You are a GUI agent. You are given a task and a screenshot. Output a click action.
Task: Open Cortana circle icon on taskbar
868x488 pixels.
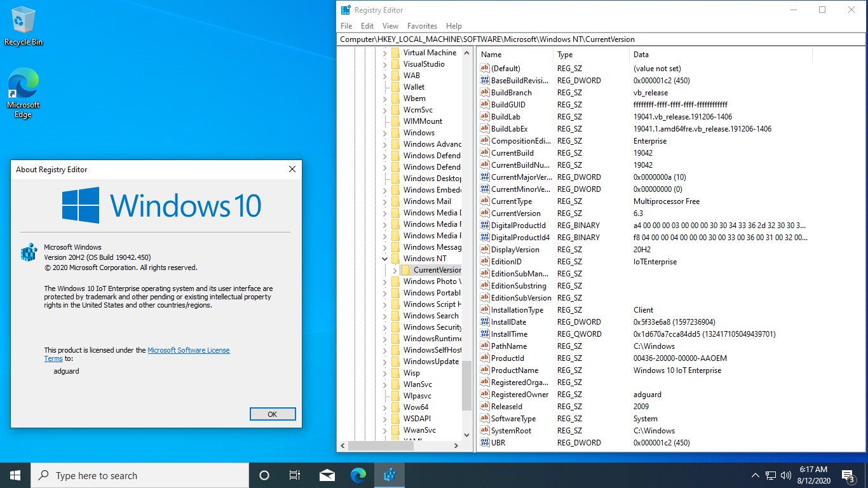[x=264, y=475]
